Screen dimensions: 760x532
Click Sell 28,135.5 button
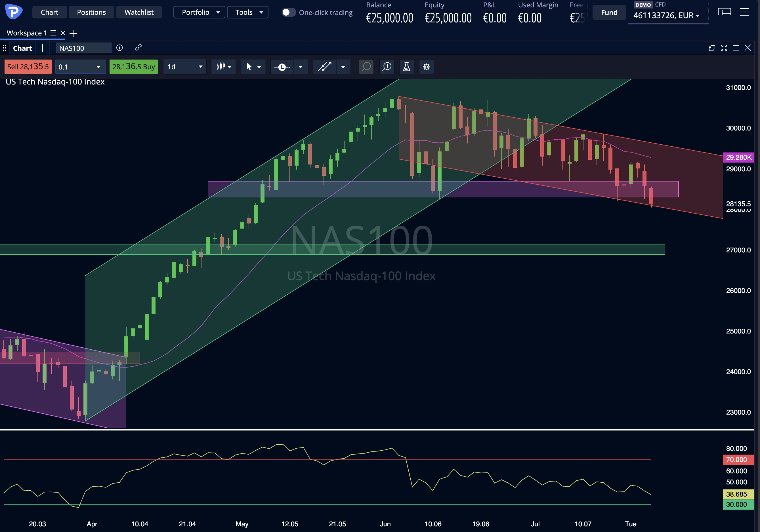(x=28, y=66)
